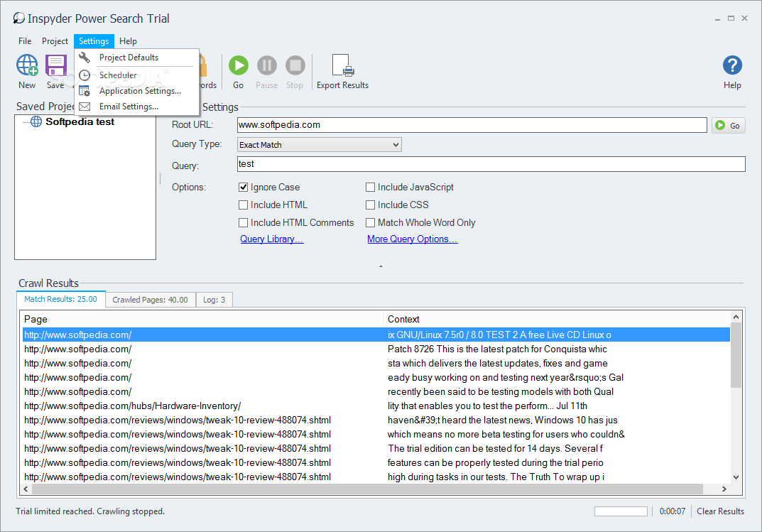Select row 'haven&#39;t heard the latest news'

coord(376,420)
